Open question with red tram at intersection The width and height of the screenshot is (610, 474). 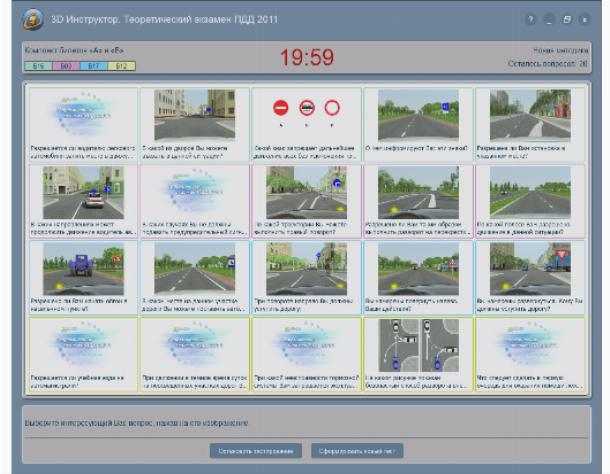tap(530, 277)
